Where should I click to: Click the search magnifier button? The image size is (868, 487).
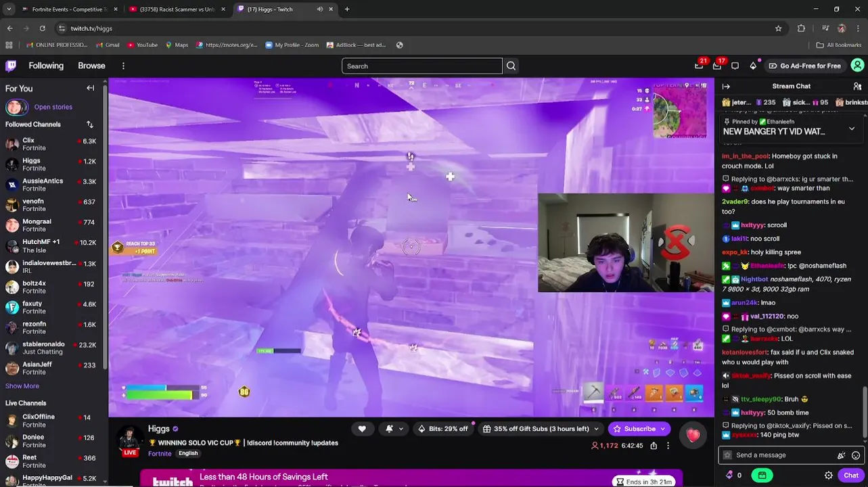click(511, 66)
